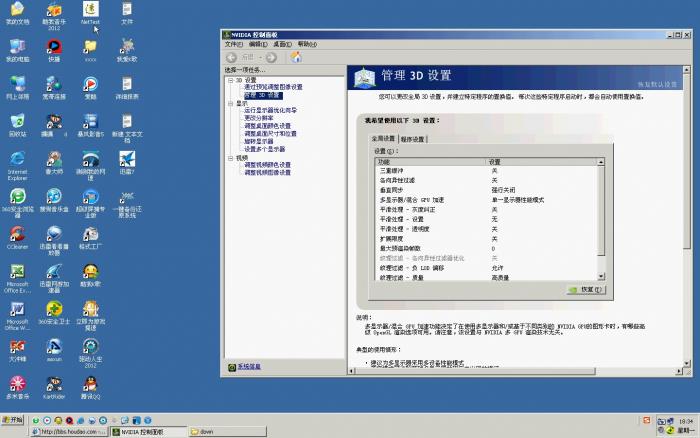Select the 驱动人生 2012 desktop shortcut
The width and height of the screenshot is (700, 438).
click(91, 353)
